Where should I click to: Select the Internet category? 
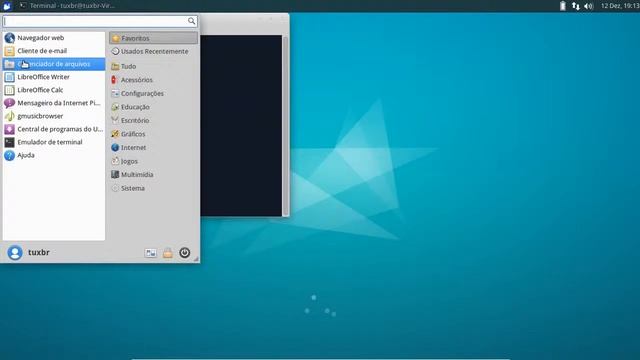pyautogui.click(x=153, y=147)
